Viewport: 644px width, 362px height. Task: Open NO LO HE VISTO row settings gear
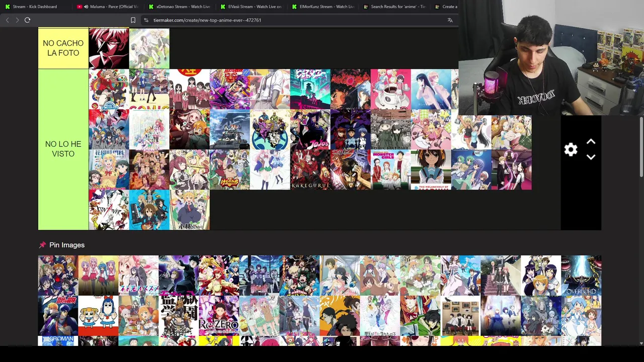(x=571, y=149)
